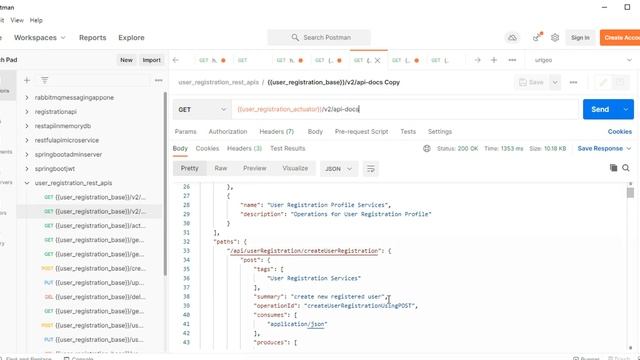640x360 pixels.
Task: Switch to Tests tab
Action: (408, 132)
